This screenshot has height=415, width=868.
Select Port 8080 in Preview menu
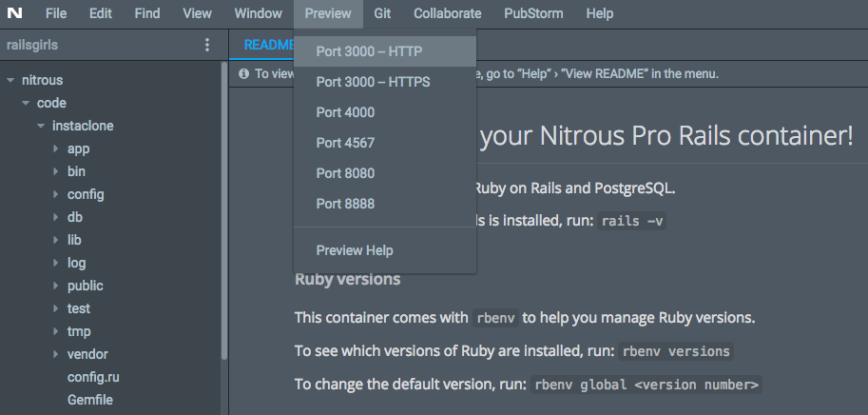click(345, 173)
